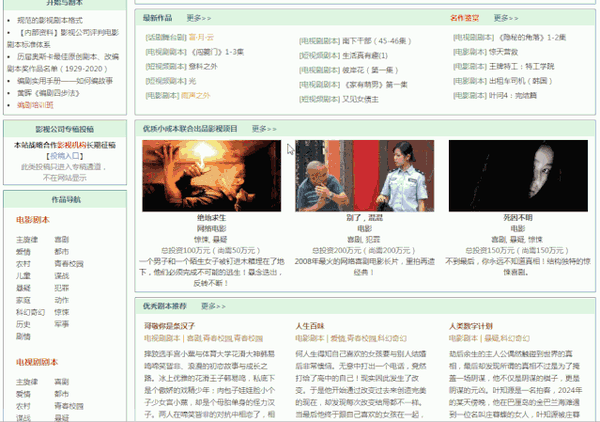Open the recommended script 人生百味

point(310,326)
